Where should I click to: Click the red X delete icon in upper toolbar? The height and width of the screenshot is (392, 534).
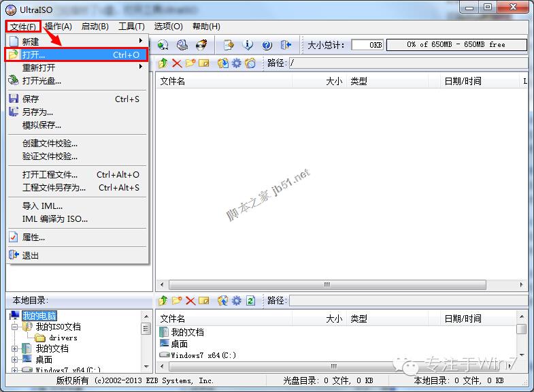coord(177,63)
